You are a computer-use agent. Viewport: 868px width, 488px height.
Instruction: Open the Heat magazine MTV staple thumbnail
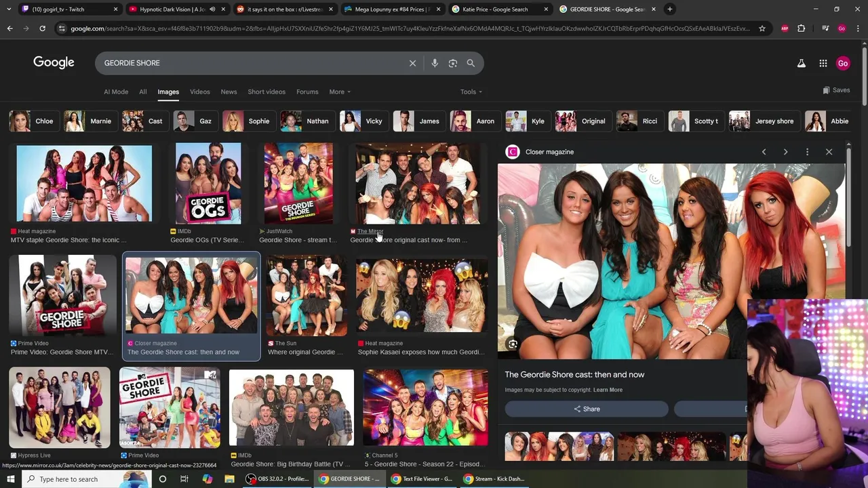click(84, 183)
